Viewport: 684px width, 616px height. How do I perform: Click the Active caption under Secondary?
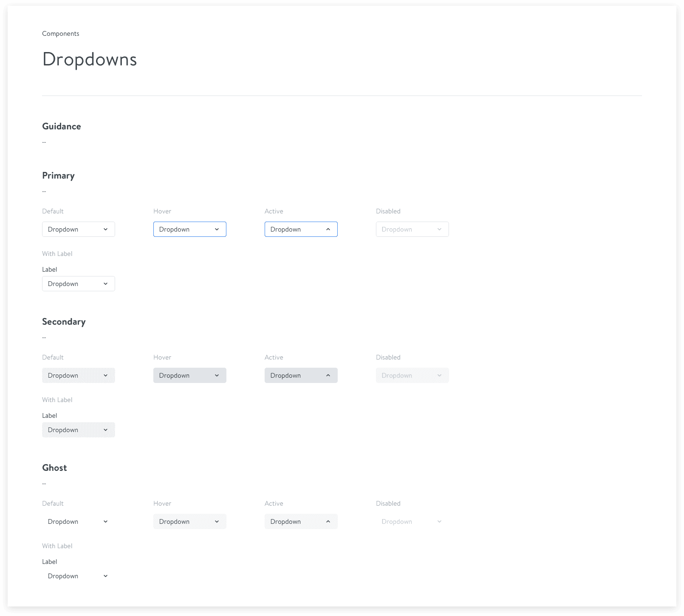[x=274, y=357]
